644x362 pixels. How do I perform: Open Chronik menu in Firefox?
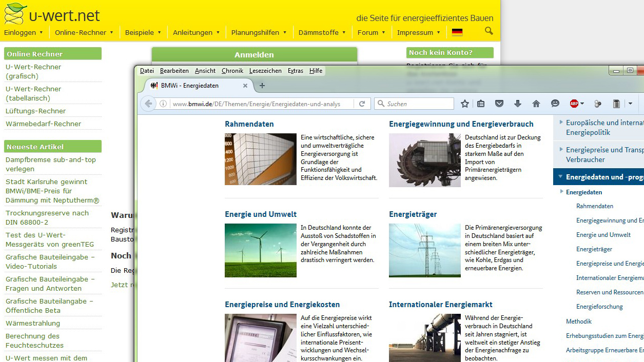click(232, 71)
